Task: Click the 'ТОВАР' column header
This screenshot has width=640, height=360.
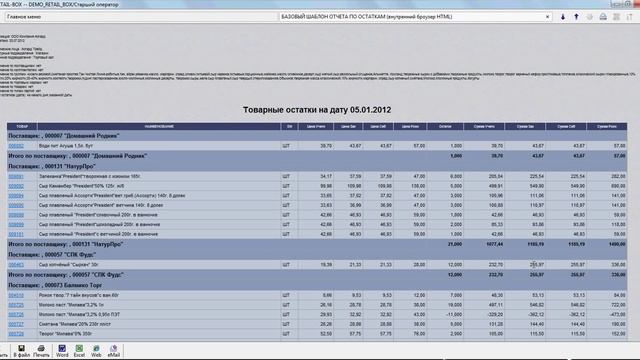Action: click(x=22, y=127)
